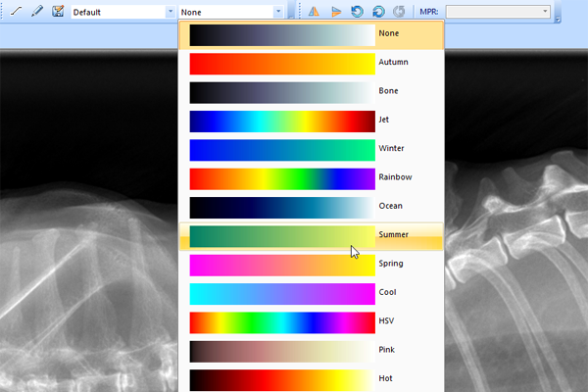Select the Ocean gradient swatch
Image resolution: width=588 pixels, height=392 pixels.
click(282, 207)
